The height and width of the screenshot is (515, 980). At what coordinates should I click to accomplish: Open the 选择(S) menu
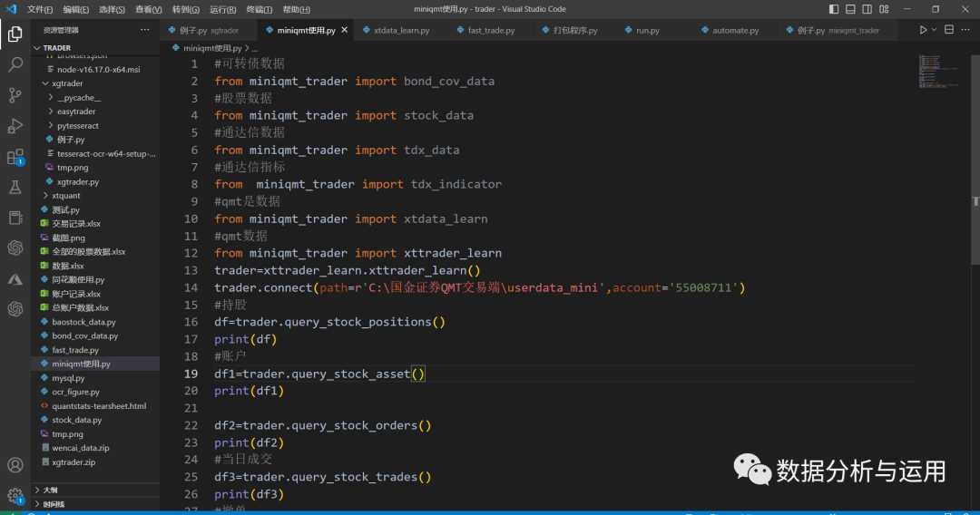pos(112,9)
